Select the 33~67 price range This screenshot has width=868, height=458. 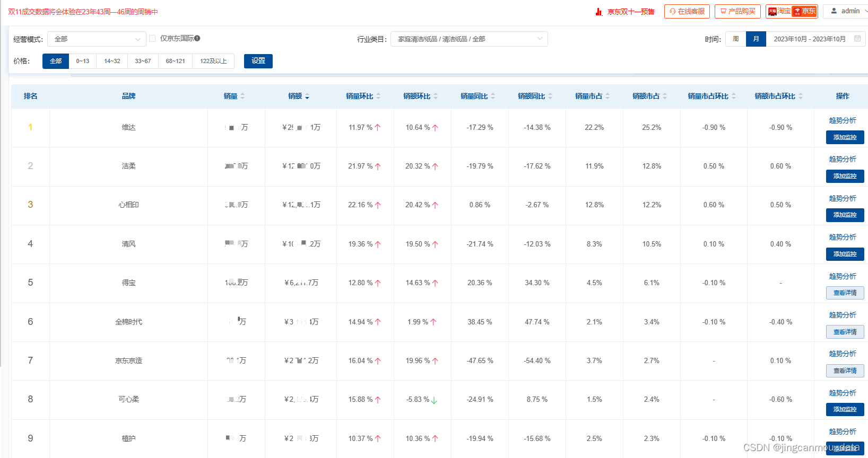143,61
